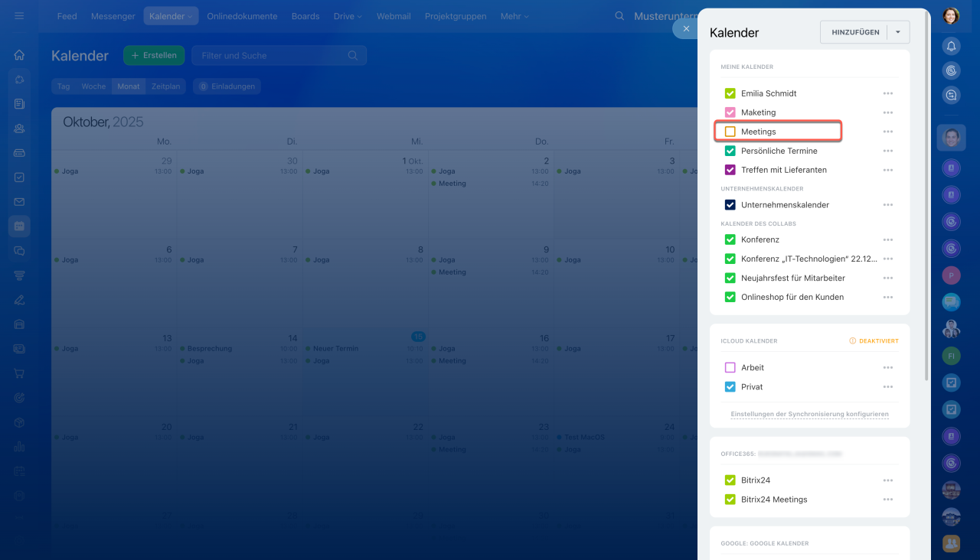Expand the Hinzufügen dropdown arrow
The height and width of the screenshot is (560, 980).
[x=898, y=32]
